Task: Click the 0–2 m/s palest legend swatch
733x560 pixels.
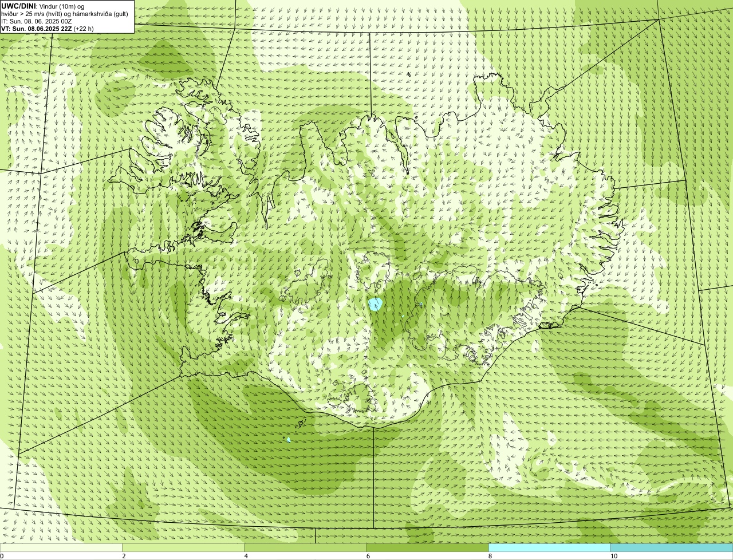Action: coord(61,547)
